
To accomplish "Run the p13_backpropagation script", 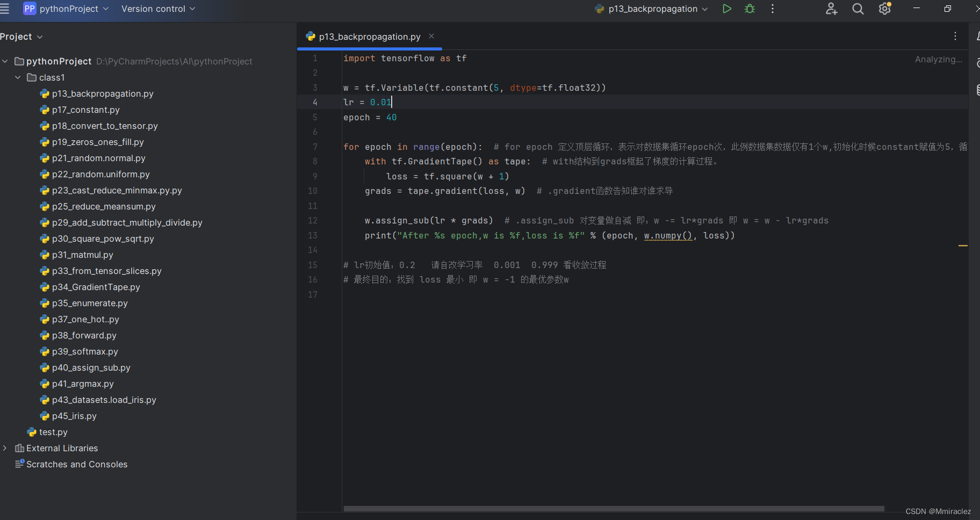I will (x=727, y=9).
